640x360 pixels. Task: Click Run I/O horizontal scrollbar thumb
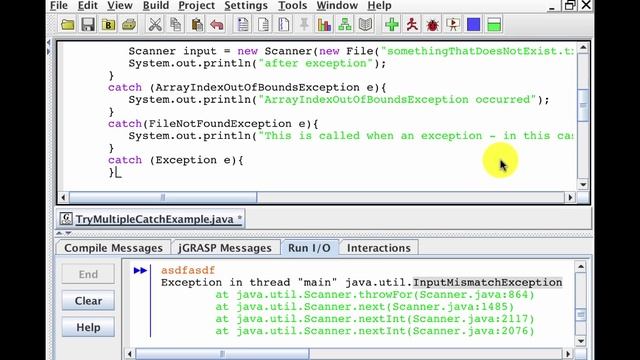(x=222, y=353)
